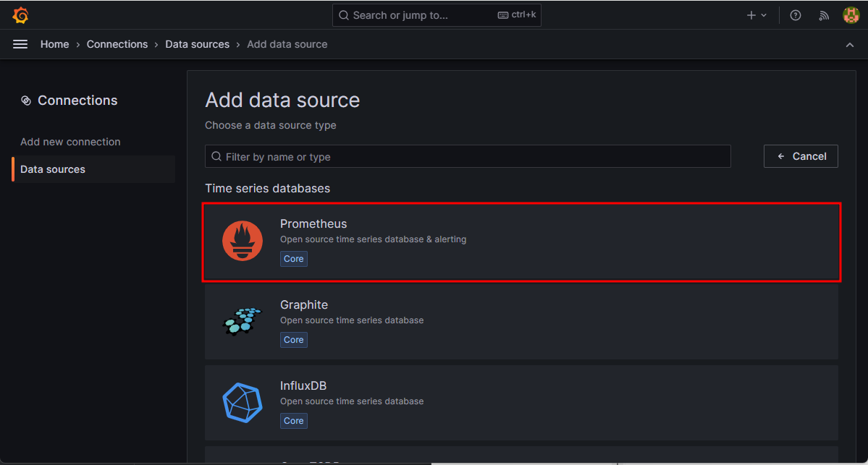Focus the Search or jump to field
Screen dimensions: 868x465
(x=437, y=15)
